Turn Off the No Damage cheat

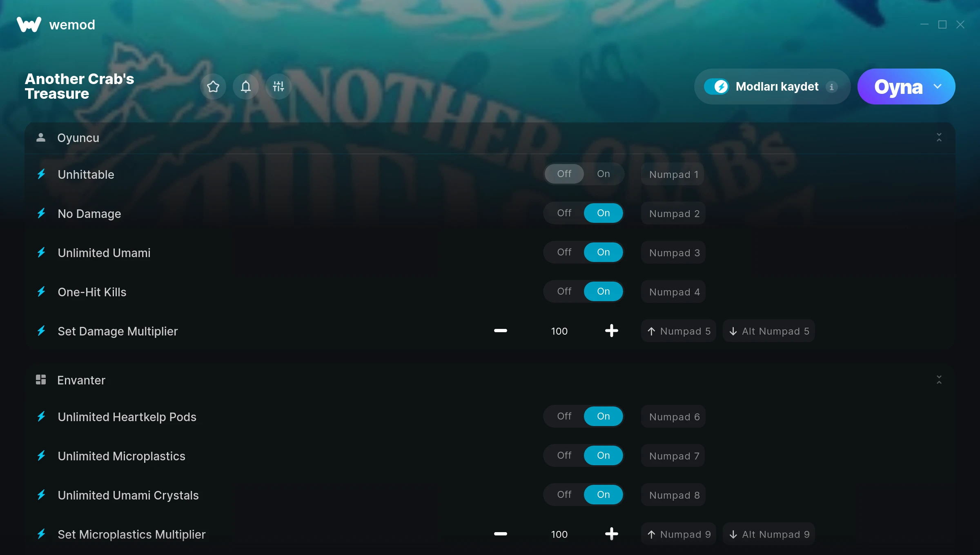coord(564,213)
